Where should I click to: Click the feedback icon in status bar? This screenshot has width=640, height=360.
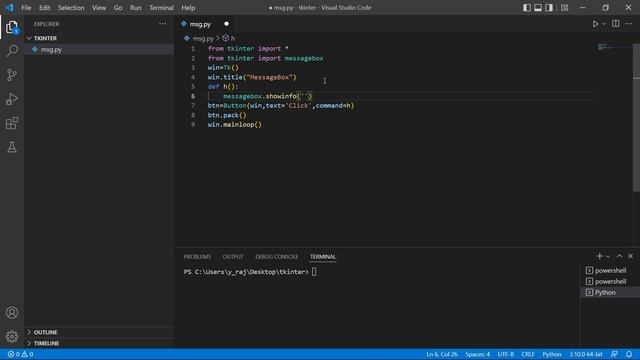(x=614, y=354)
